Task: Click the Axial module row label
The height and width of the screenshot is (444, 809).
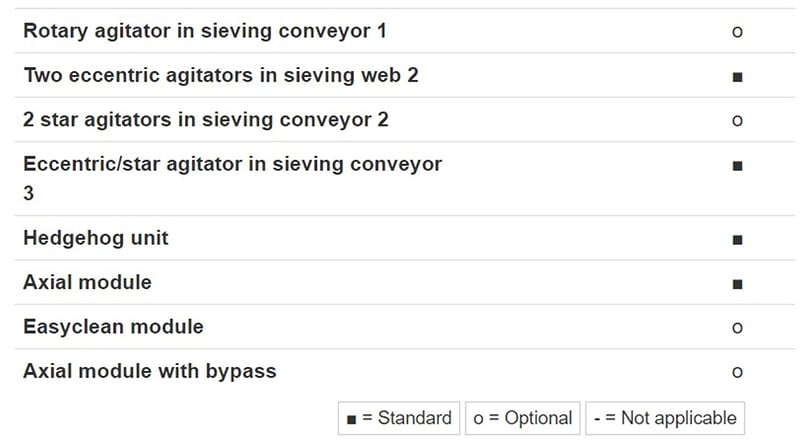Action: tap(88, 283)
